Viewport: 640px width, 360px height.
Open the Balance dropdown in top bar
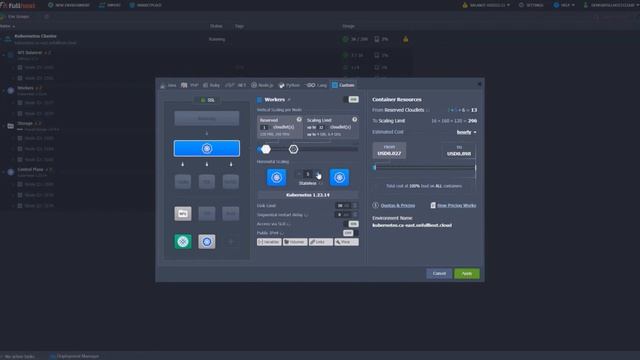[486, 5]
